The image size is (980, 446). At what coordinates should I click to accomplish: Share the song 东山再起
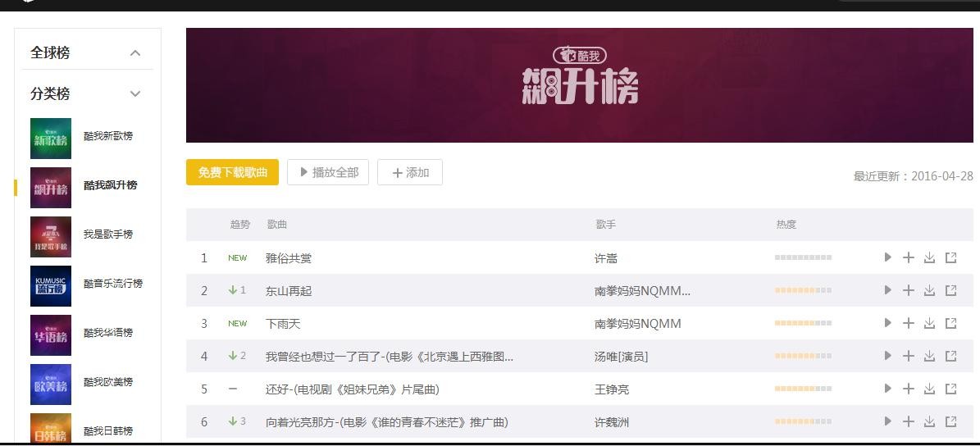coord(950,290)
